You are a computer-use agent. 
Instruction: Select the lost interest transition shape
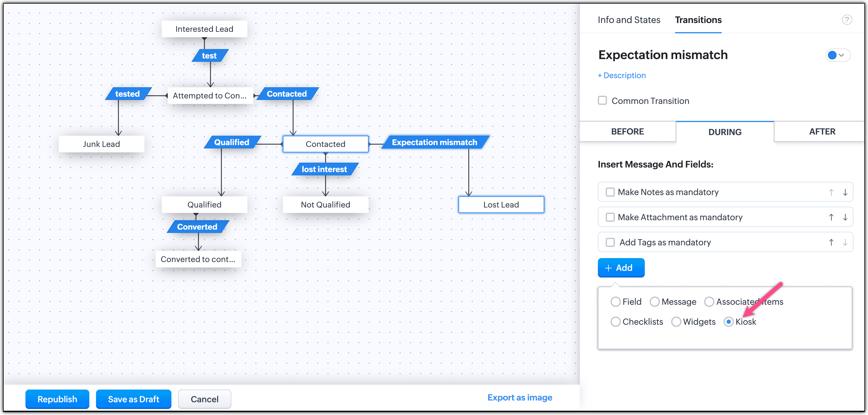pyautogui.click(x=324, y=169)
